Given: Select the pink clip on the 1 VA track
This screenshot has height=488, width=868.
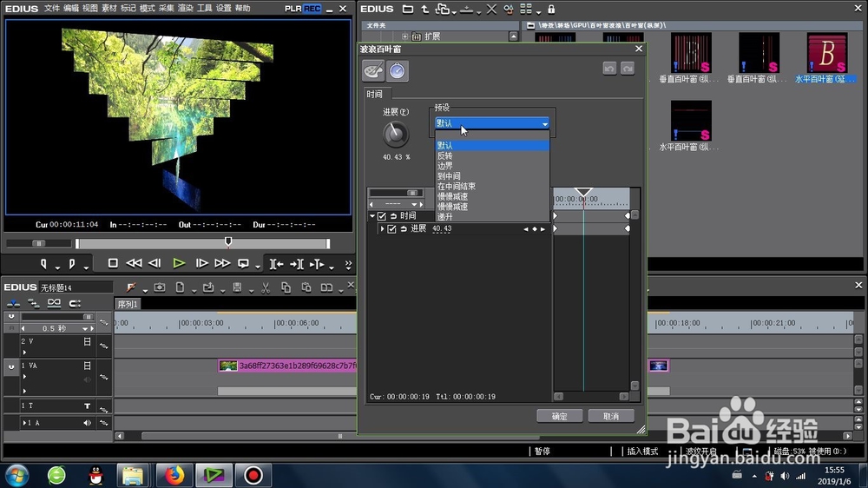Looking at the screenshot, I should [288, 366].
